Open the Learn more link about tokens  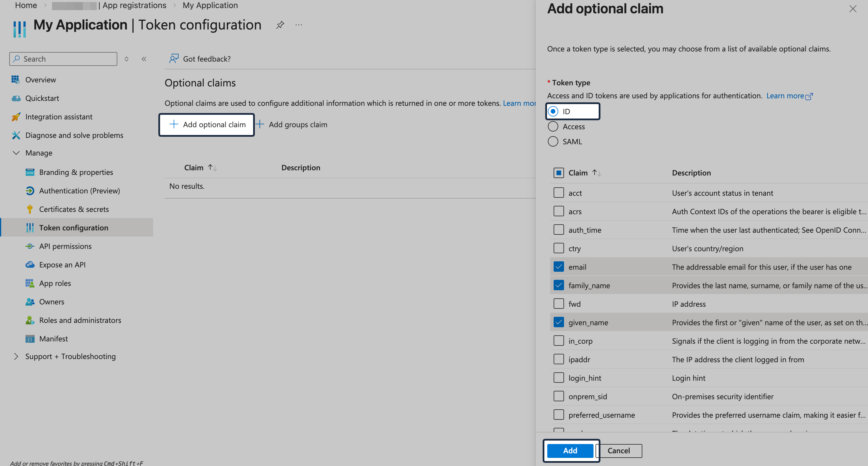coord(786,95)
